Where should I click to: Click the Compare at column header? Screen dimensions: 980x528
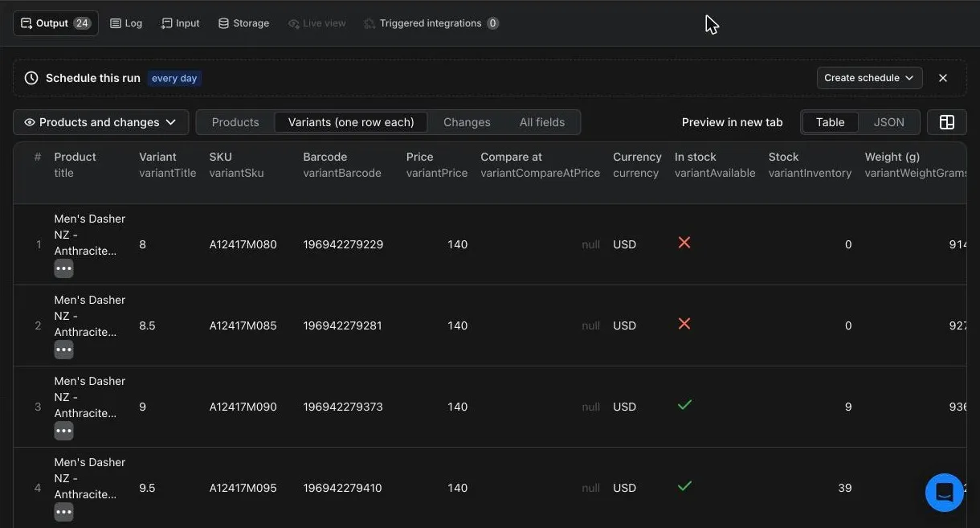click(x=540, y=165)
